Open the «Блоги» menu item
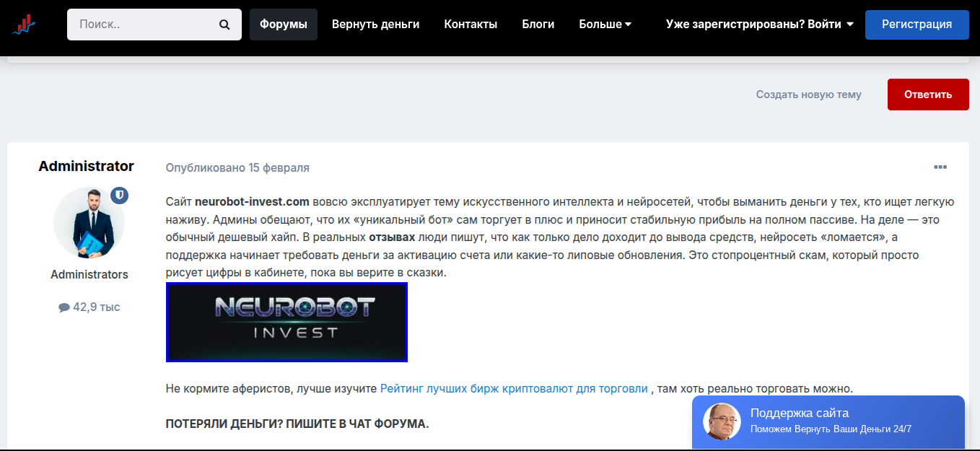Screen dimensions: 980x451 pos(538,23)
